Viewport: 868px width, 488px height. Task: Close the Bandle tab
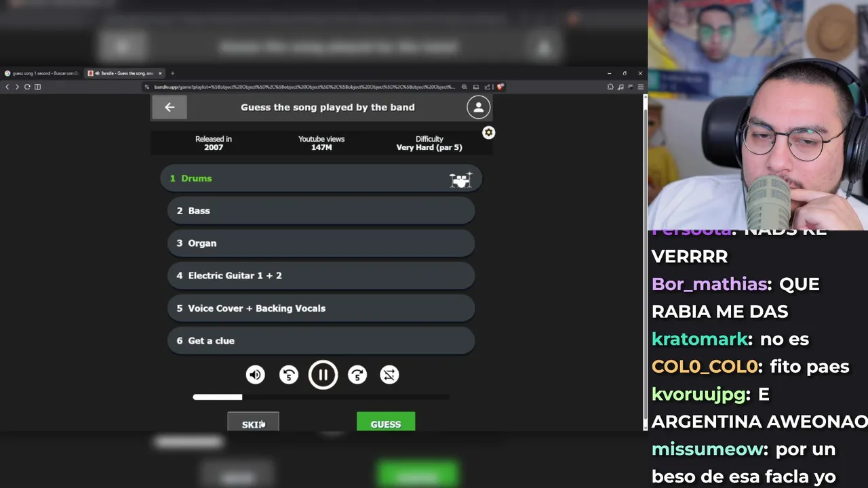tap(160, 73)
